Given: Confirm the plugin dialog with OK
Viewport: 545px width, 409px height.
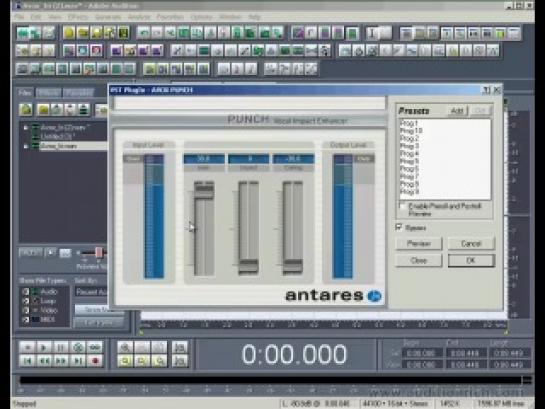Looking at the screenshot, I should coord(471,261).
